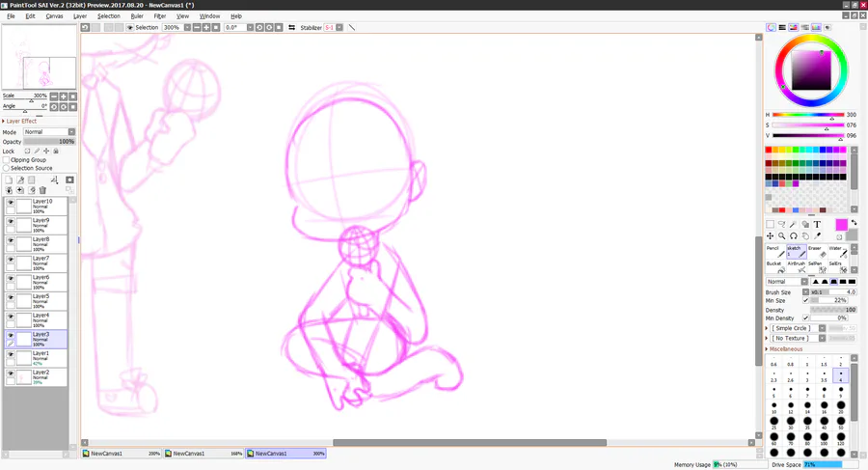This screenshot has width=868, height=470.
Task: Delete the selected layer
Action: click(x=42, y=190)
